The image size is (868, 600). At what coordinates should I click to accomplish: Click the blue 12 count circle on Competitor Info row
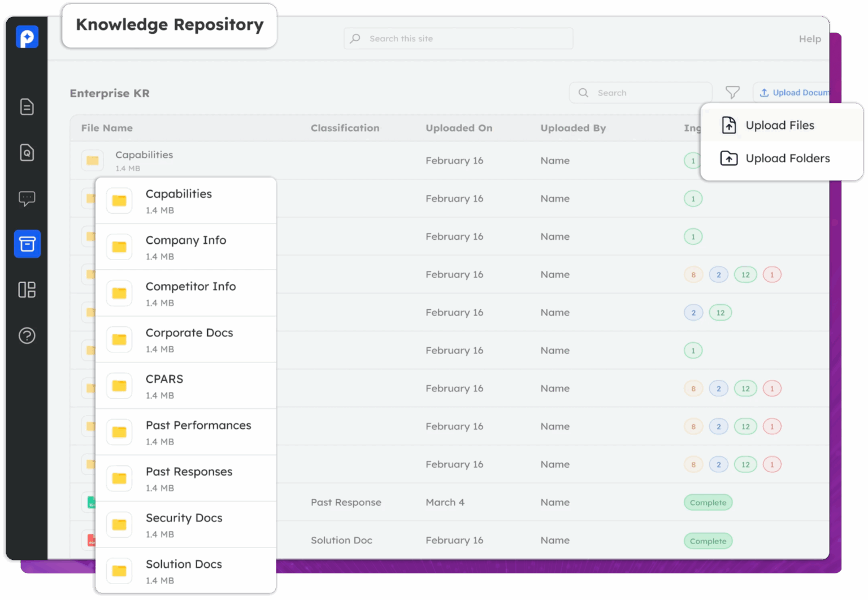coord(720,312)
